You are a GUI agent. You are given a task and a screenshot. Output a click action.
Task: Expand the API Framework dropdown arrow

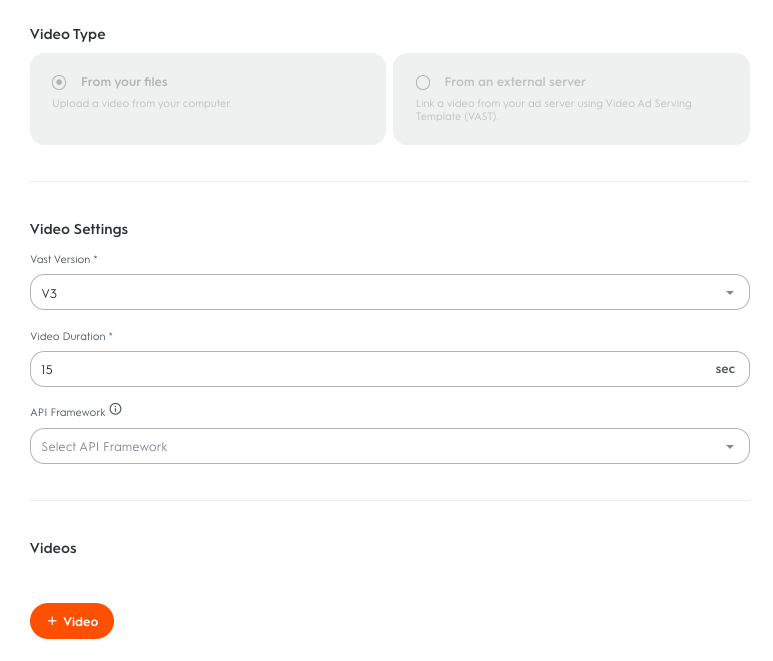click(x=730, y=447)
